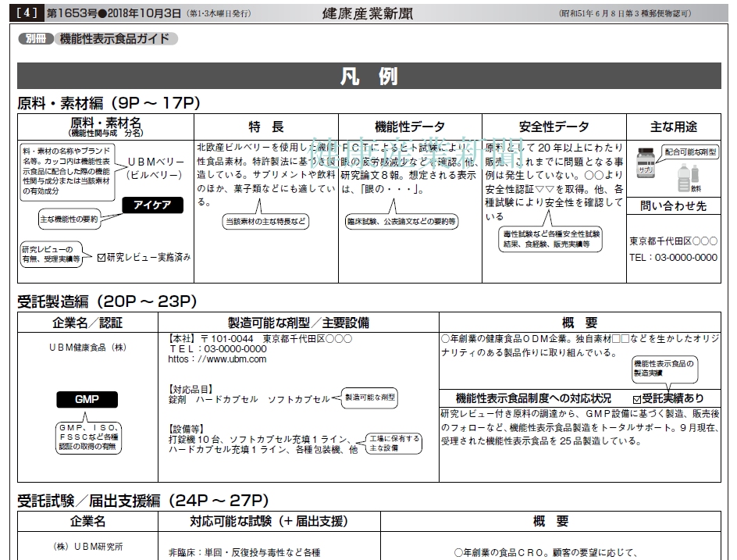The height and width of the screenshot is (560, 737).
Task: Click the page number [4] marker
Action: 27,12
